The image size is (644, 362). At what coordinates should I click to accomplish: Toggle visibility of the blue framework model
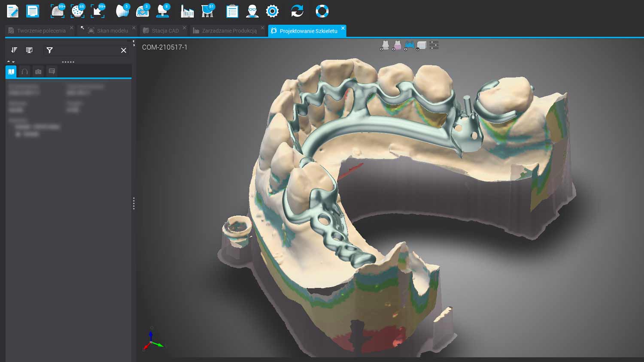tap(409, 45)
